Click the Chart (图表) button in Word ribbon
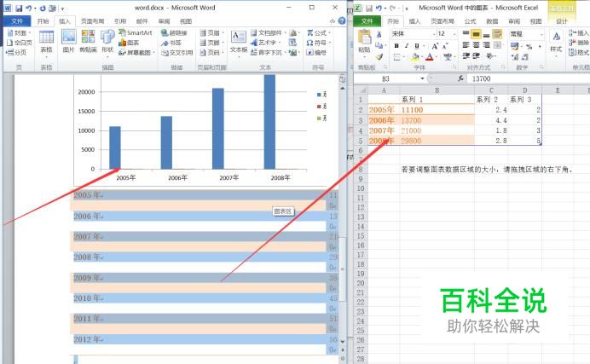The image size is (590, 364). click(129, 43)
